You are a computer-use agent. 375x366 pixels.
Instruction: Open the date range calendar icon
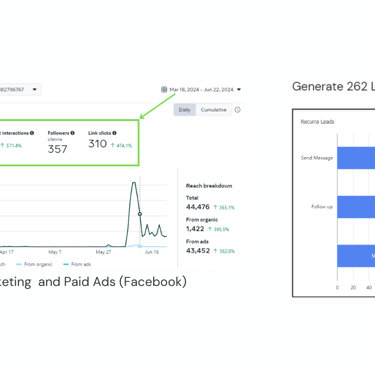pos(164,89)
